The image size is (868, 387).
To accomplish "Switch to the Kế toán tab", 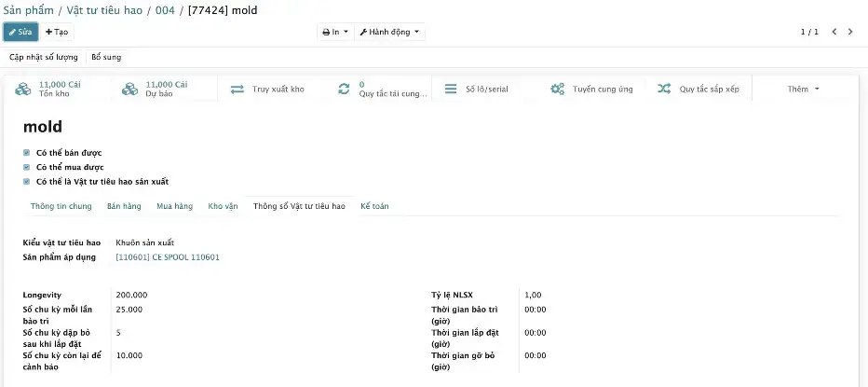I will (374, 206).
